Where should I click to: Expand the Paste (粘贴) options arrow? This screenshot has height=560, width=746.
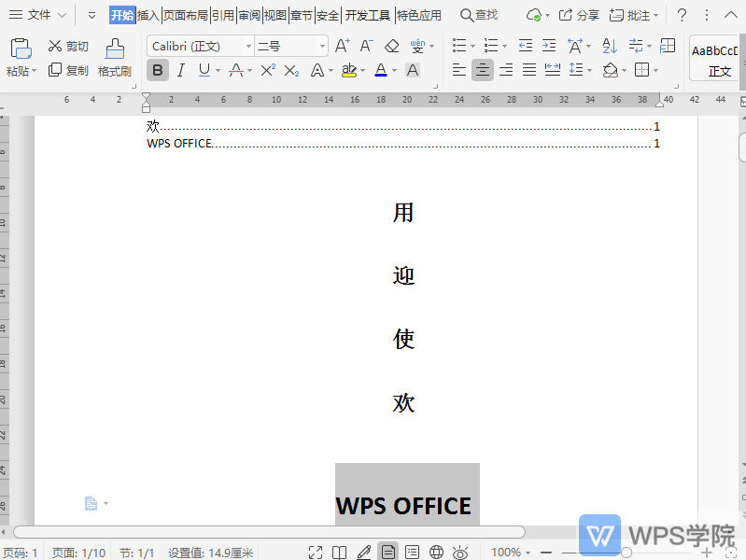(x=35, y=71)
